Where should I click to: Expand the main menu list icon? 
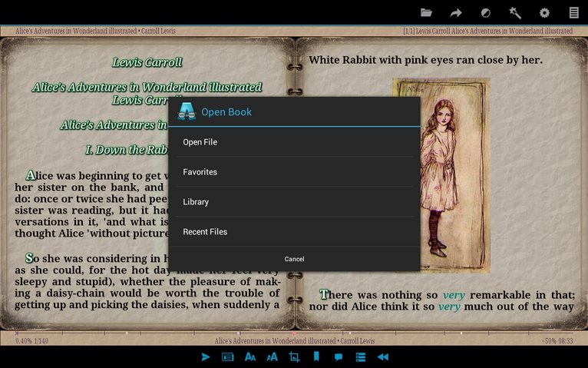[x=573, y=12]
